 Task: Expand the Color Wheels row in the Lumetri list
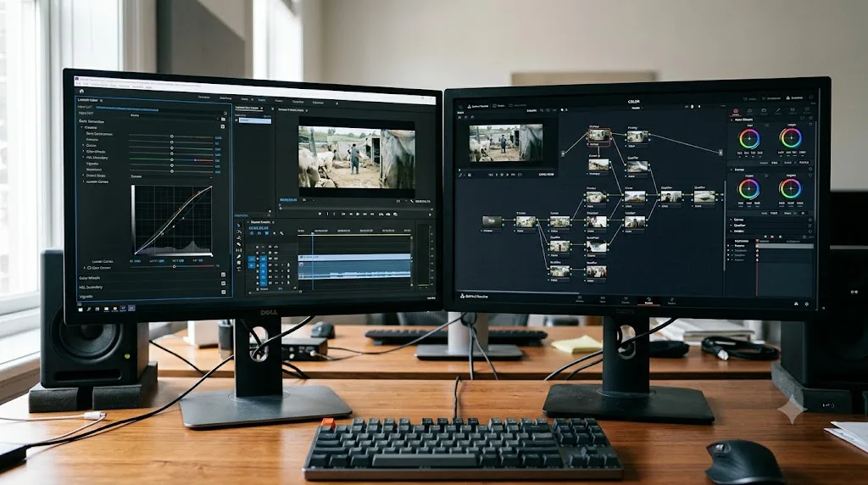coord(83,151)
